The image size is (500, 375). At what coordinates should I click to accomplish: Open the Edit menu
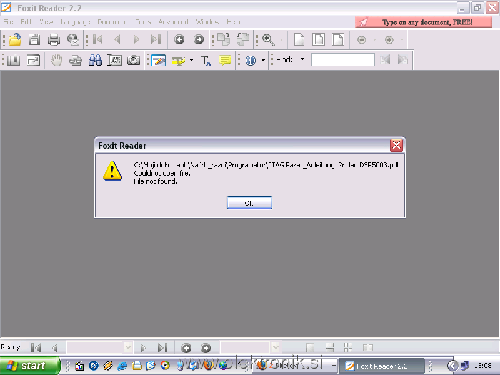(26, 22)
